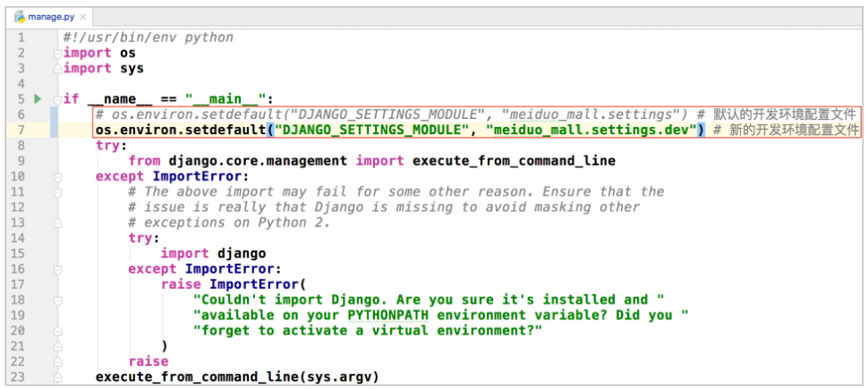Click the 'try:' keyword on line 8
The height and width of the screenshot is (389, 868).
point(111,146)
